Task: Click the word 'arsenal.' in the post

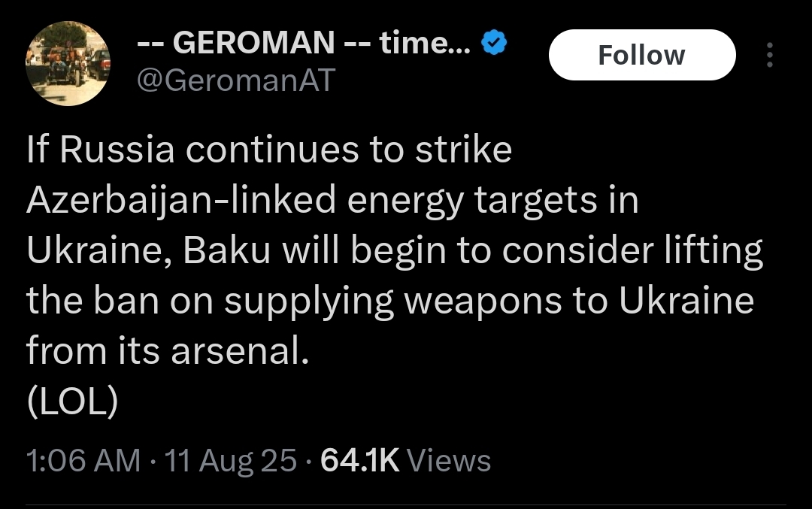Action: tap(240, 351)
